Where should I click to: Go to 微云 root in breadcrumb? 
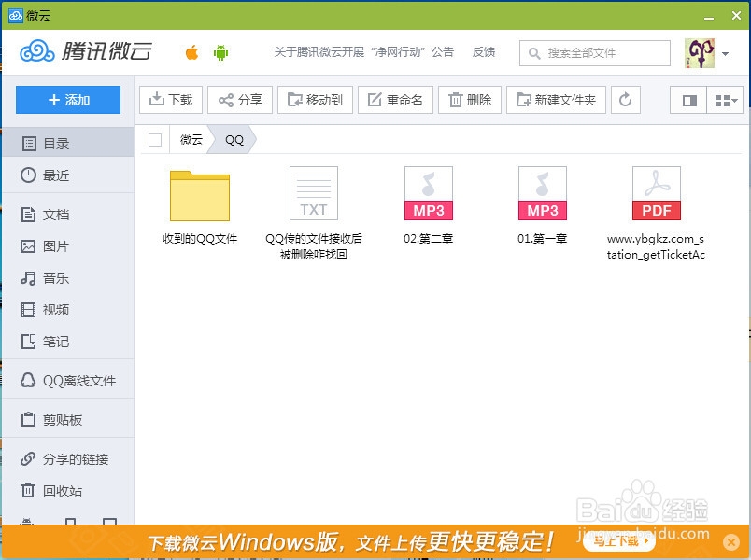[x=191, y=140]
